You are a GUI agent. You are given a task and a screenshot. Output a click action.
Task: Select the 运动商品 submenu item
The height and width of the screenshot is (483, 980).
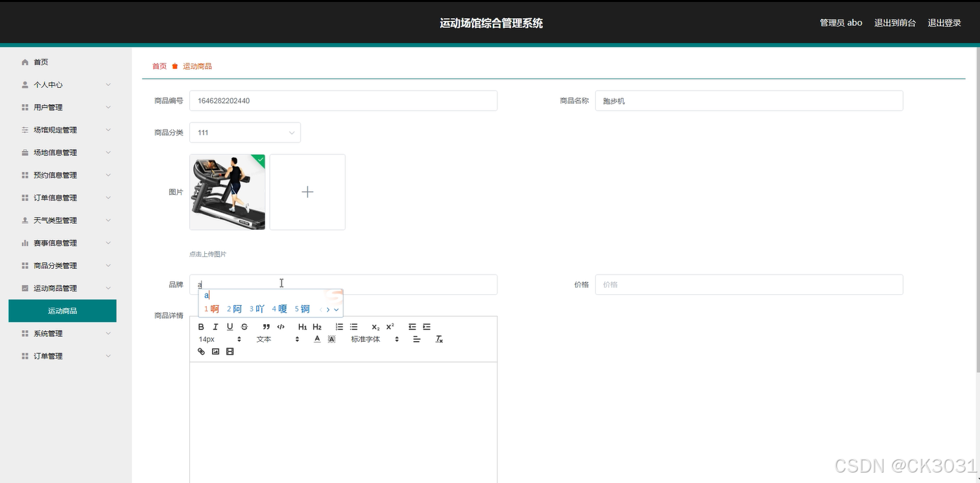(62, 310)
